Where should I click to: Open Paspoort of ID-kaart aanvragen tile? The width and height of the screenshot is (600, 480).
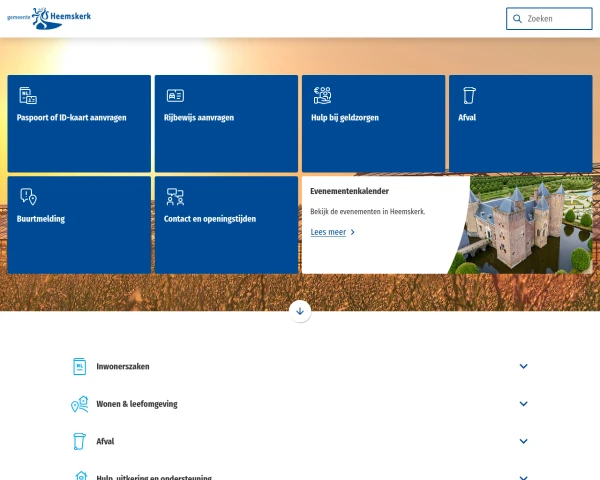pos(79,124)
